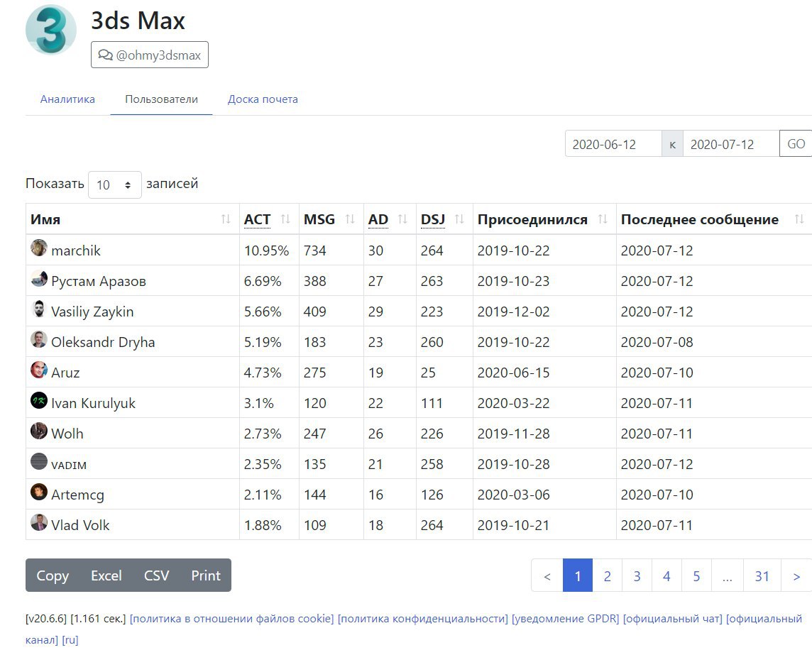Select the user name Aruz
This screenshot has height=650, width=812.
65,373
